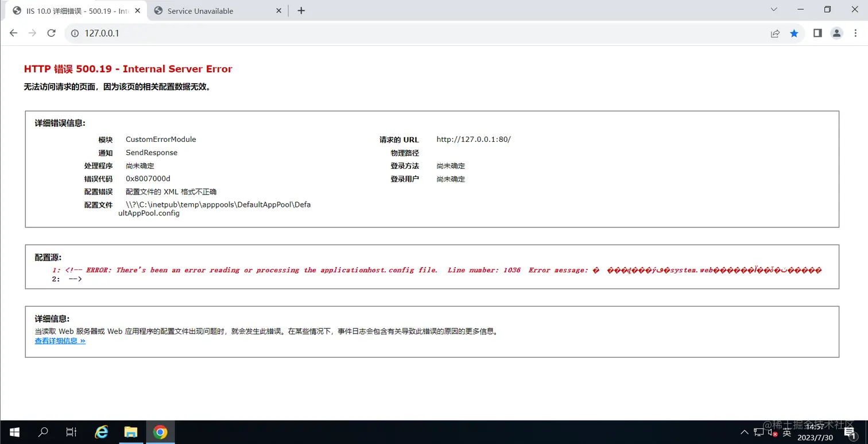868x444 pixels.
Task: Click the new tab plus button
Action: [301, 10]
